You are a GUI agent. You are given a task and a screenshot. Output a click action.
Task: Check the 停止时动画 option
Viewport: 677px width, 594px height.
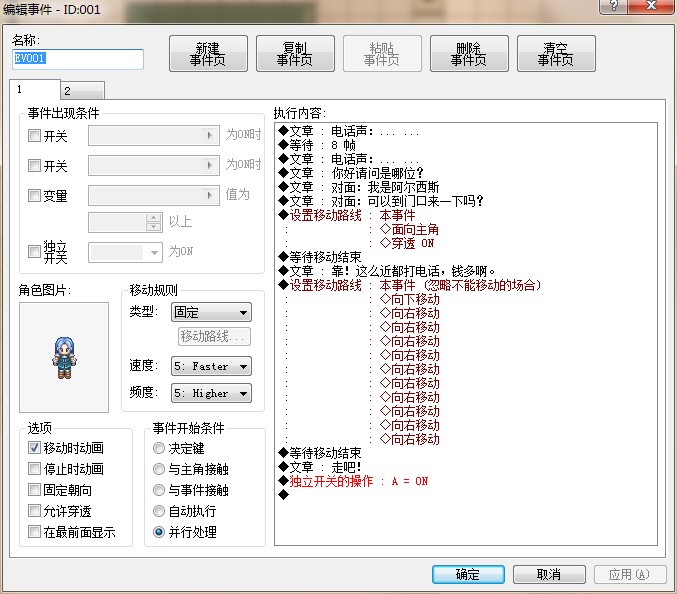pyautogui.click(x=34, y=468)
